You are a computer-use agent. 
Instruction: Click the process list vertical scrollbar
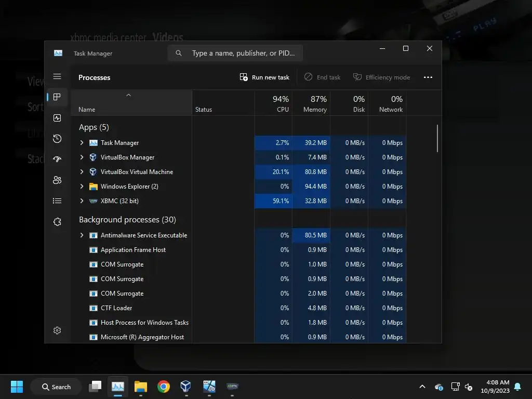pos(437,138)
